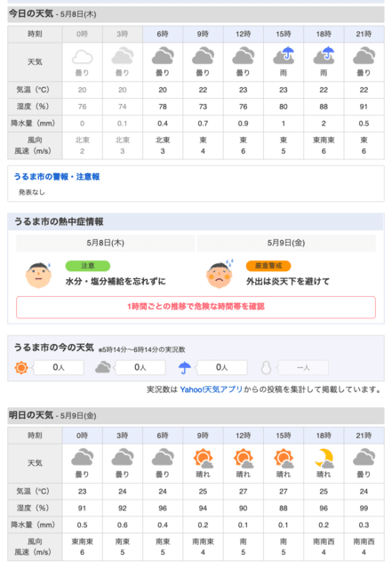Viewport: 392px width, 569px height.
Task: Click tomorrow's 21時 cloudy weather icon
Action: (x=364, y=457)
